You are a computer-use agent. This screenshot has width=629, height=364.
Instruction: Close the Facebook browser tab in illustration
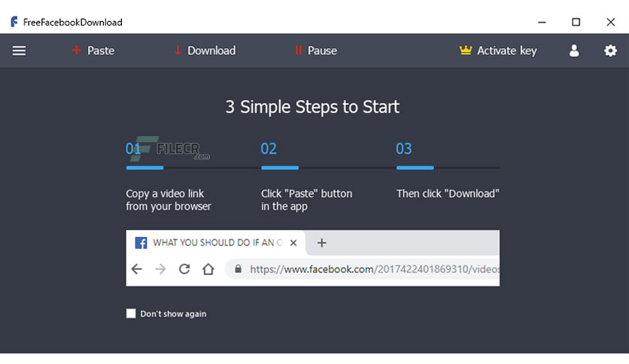(x=293, y=242)
